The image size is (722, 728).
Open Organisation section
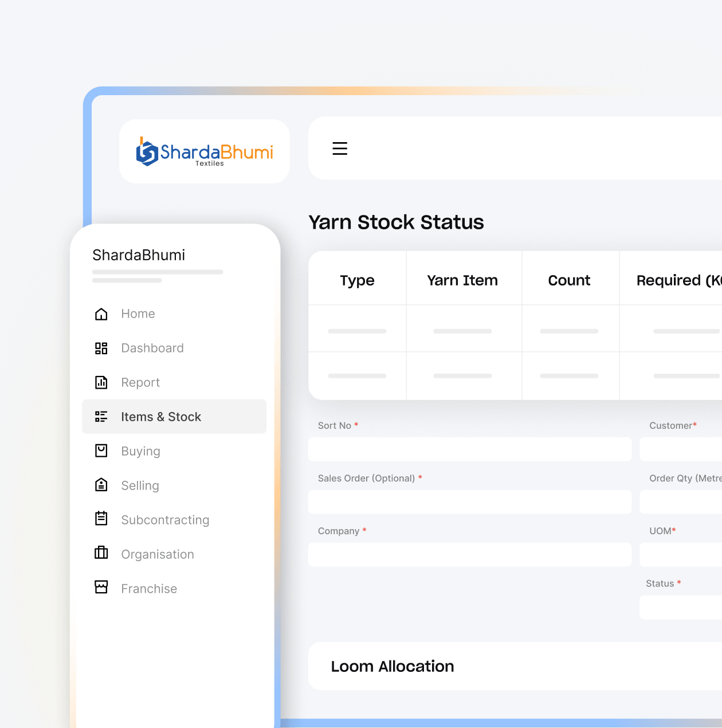pyautogui.click(x=174, y=554)
